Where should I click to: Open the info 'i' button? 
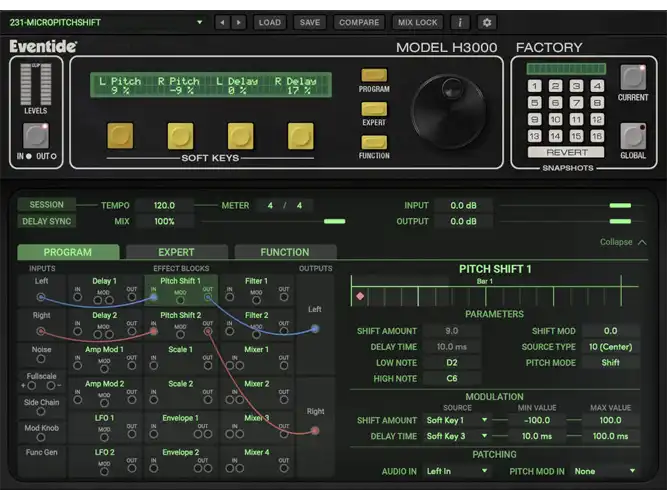(x=460, y=23)
